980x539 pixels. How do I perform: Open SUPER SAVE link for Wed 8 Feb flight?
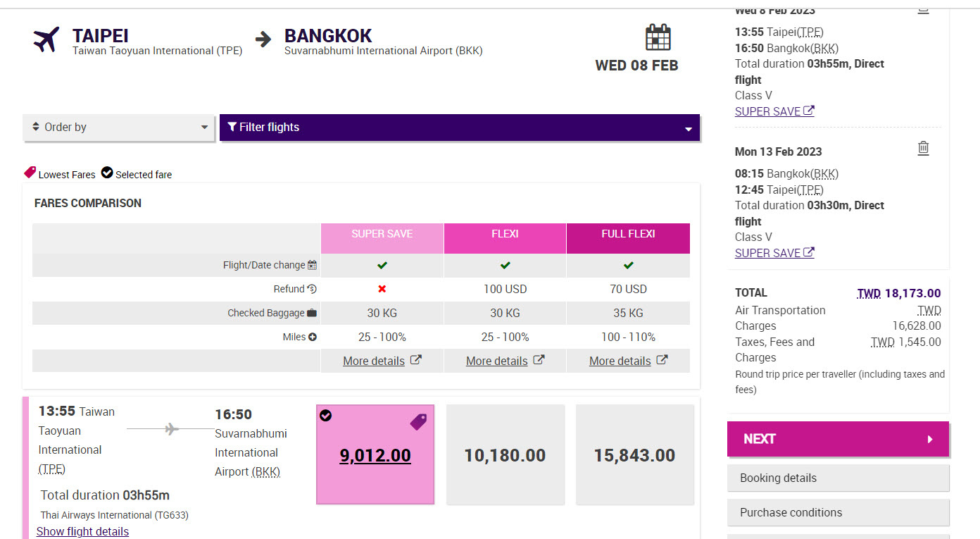click(774, 111)
